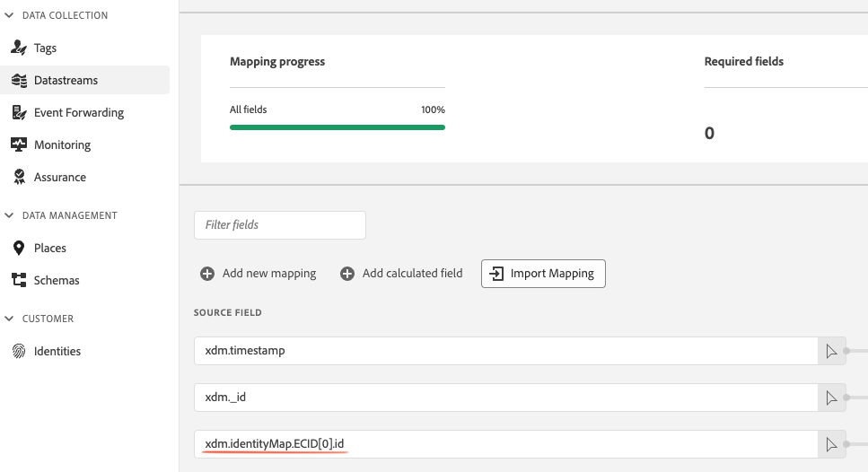Click the Monitoring pulse icon
This screenshot has width=868, height=472.
[x=19, y=145]
